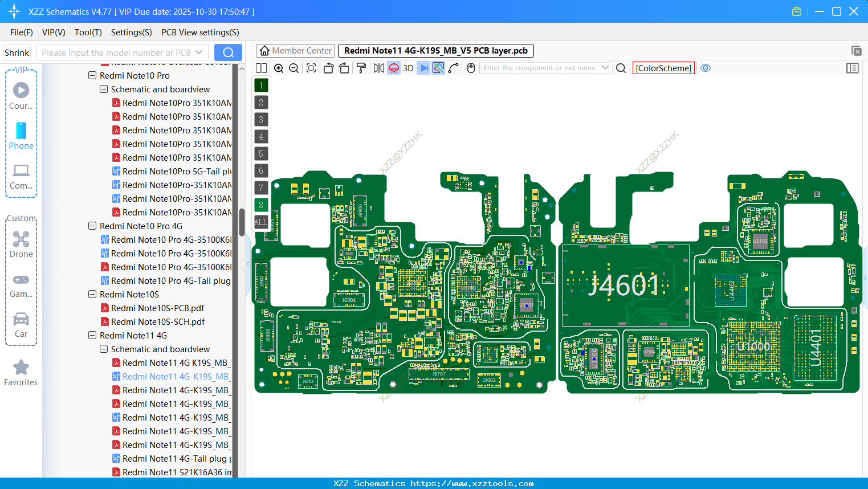The height and width of the screenshot is (489, 868).
Task: Open the Settings(S) menu
Action: (132, 32)
